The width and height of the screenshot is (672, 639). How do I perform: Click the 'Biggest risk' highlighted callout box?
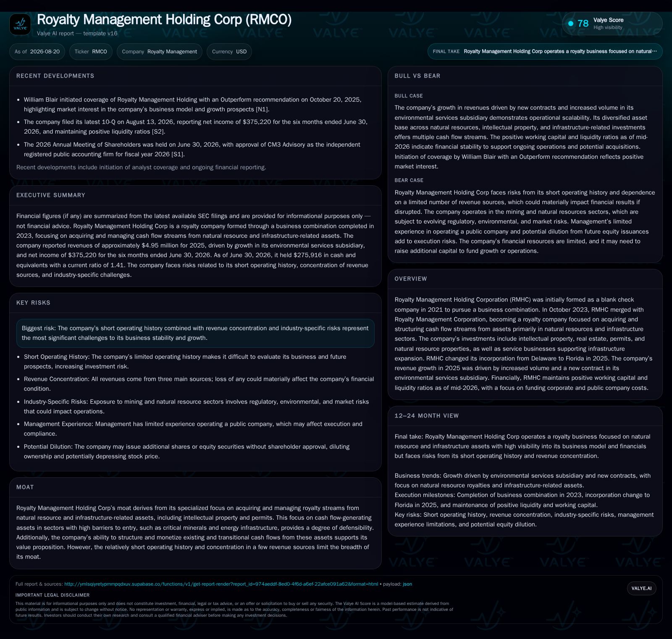tap(195, 333)
